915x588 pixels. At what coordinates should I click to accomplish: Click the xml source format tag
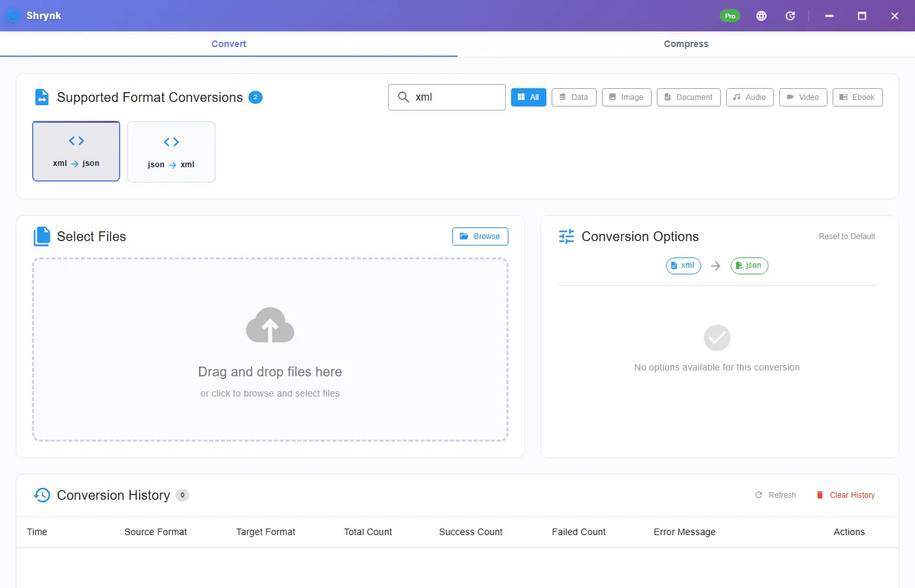684,266
